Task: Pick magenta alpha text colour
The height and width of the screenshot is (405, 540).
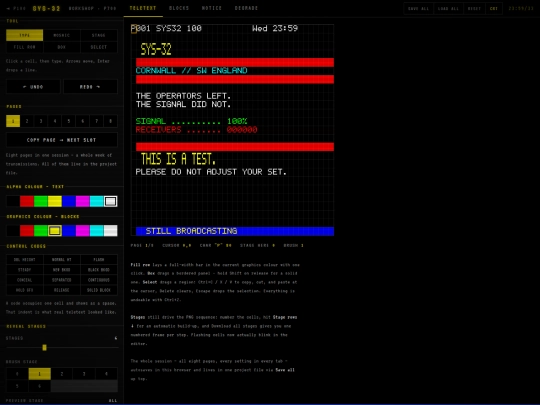Action: 83,201
